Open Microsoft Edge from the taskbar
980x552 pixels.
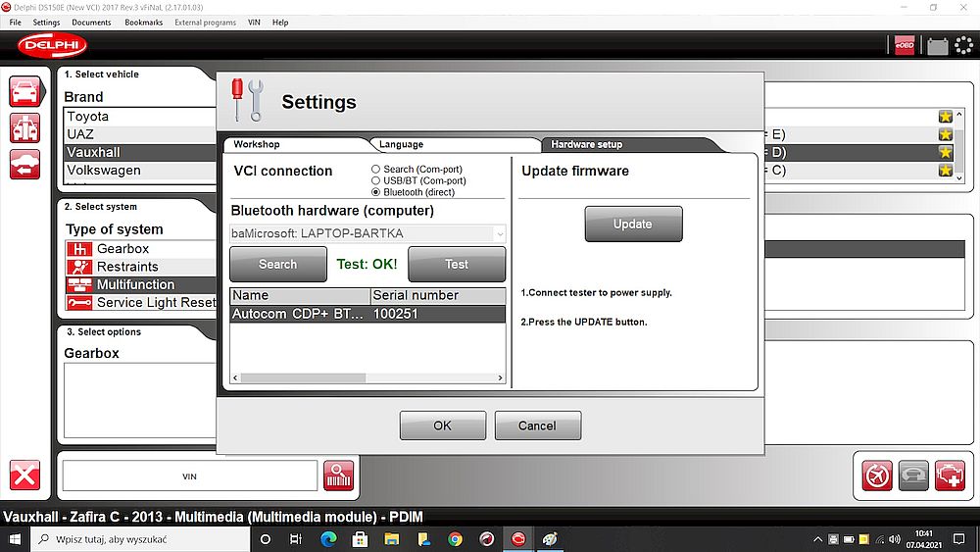tap(328, 539)
